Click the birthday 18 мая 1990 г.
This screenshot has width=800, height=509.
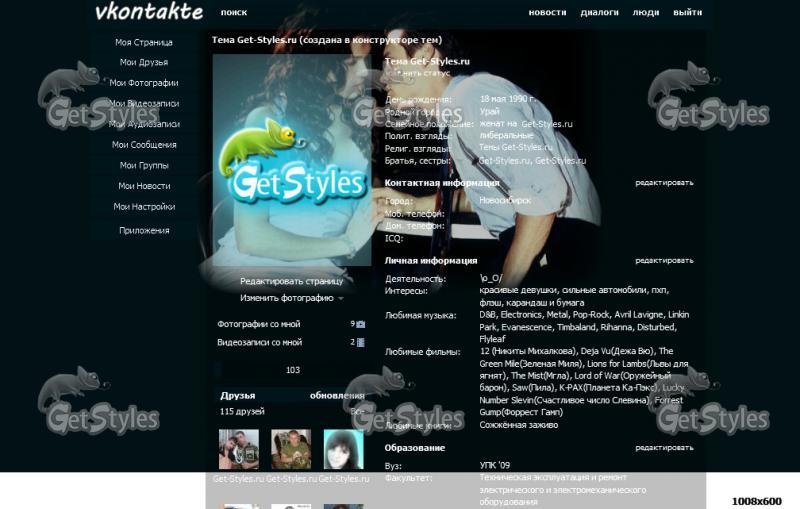click(x=508, y=99)
